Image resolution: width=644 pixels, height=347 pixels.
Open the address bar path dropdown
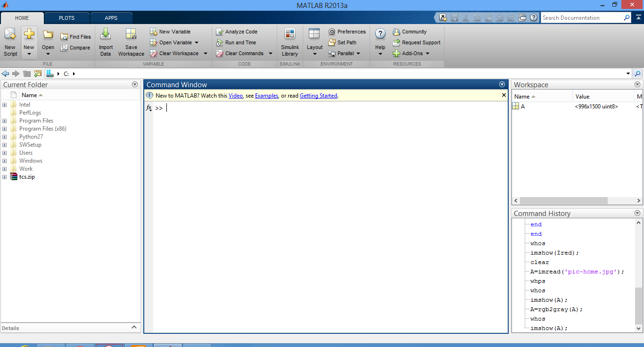coord(628,74)
